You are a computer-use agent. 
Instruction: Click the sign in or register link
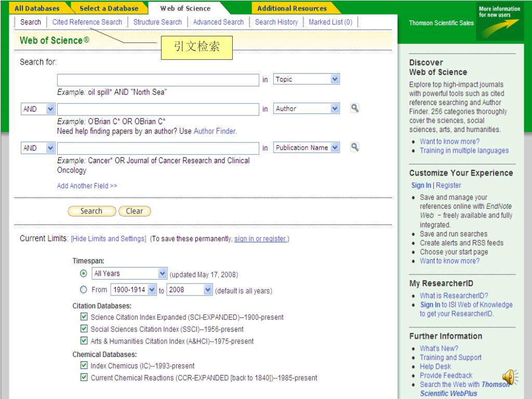tap(261, 238)
